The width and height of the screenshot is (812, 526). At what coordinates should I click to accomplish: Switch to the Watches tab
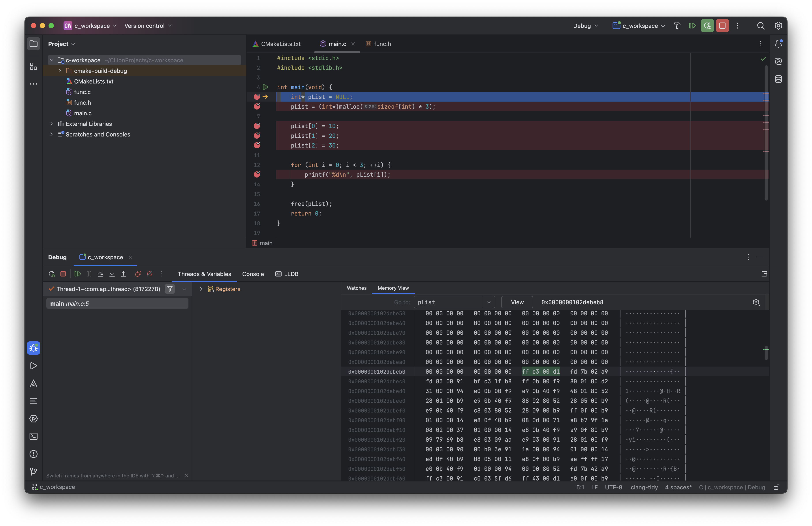coord(356,288)
